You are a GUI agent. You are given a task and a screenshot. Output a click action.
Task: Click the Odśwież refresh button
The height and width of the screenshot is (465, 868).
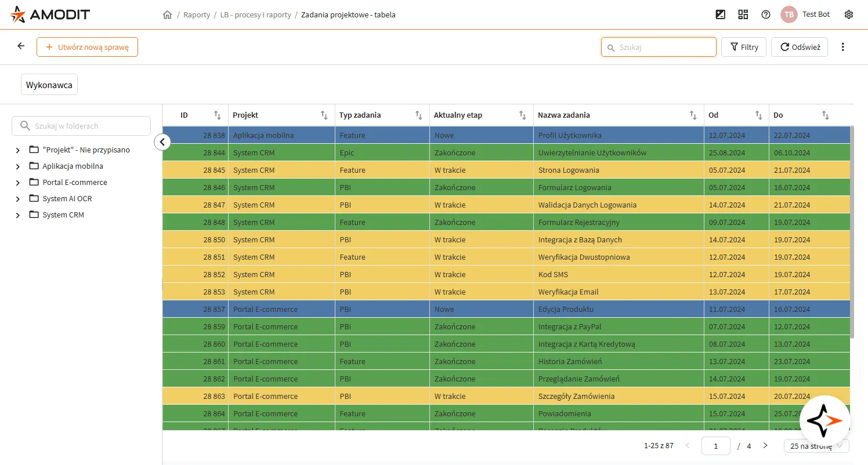pyautogui.click(x=800, y=47)
